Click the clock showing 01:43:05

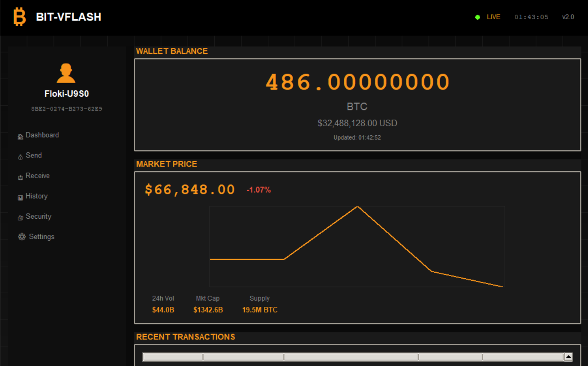531,17
